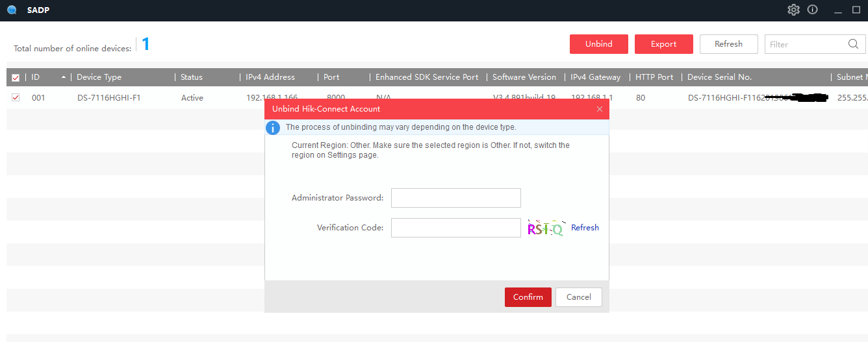Refresh the verification code link

585,228
